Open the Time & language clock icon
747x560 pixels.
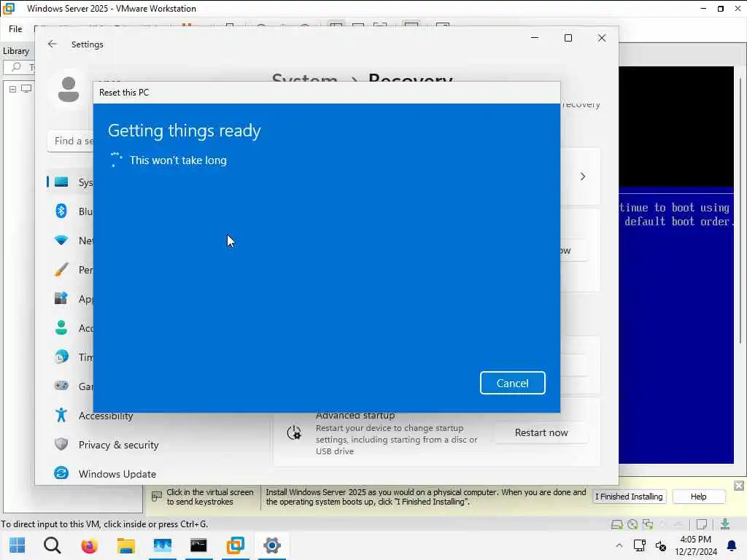pos(61,357)
